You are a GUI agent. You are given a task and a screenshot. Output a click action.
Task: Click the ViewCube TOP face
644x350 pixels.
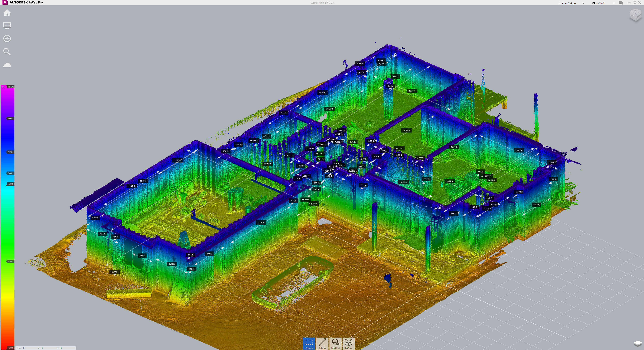pyautogui.click(x=636, y=11)
